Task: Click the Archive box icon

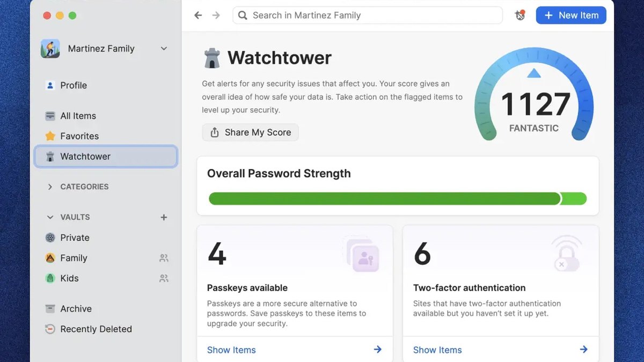Action: coord(50,309)
